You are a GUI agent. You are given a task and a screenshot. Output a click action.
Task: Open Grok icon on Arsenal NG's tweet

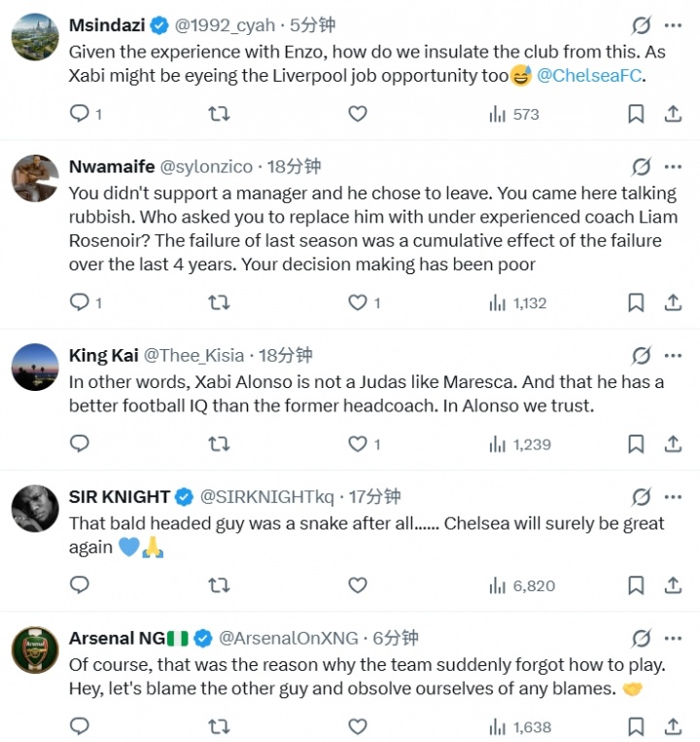pos(641,638)
